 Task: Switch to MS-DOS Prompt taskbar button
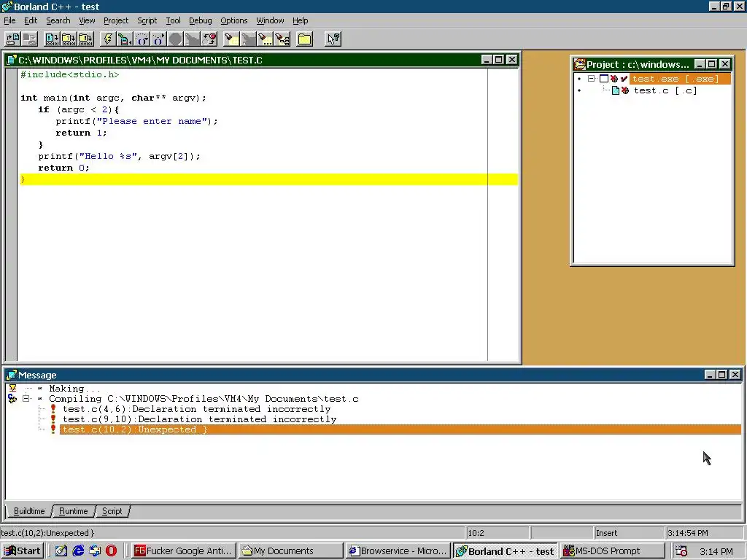tap(613, 551)
